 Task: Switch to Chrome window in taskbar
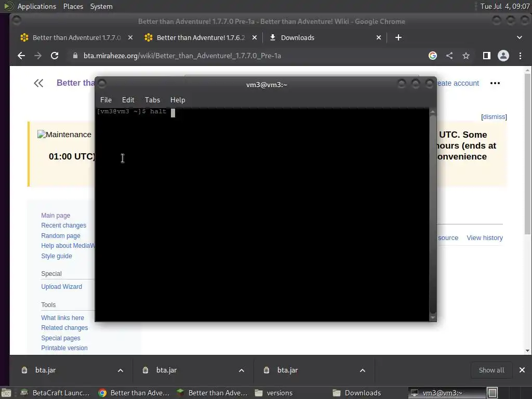point(134,393)
